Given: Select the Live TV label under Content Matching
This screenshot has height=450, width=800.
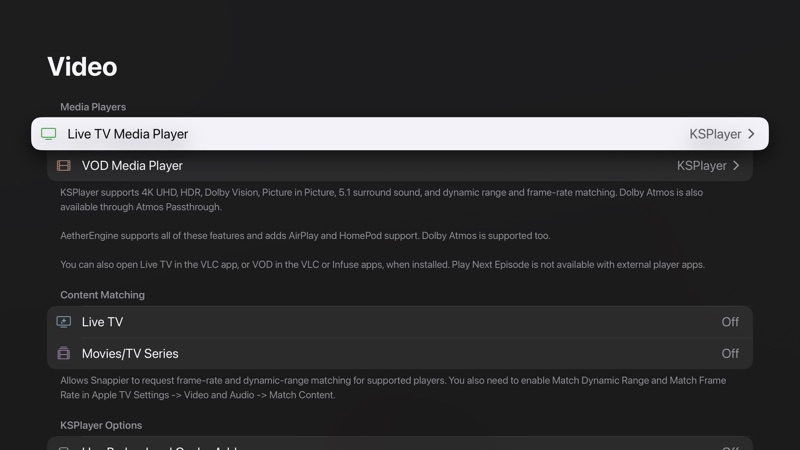Looking at the screenshot, I should 102,322.
